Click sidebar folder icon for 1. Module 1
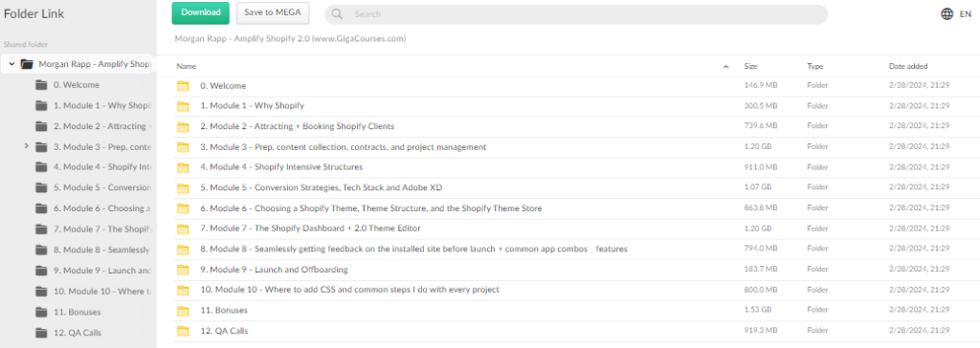Screen dimensions: 980x348 (42, 105)
